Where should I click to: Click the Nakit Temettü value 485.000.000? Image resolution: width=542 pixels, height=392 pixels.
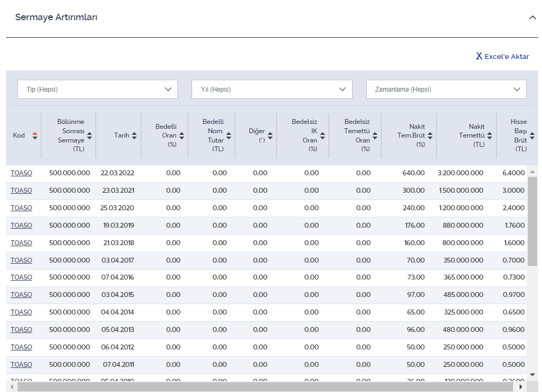463,294
